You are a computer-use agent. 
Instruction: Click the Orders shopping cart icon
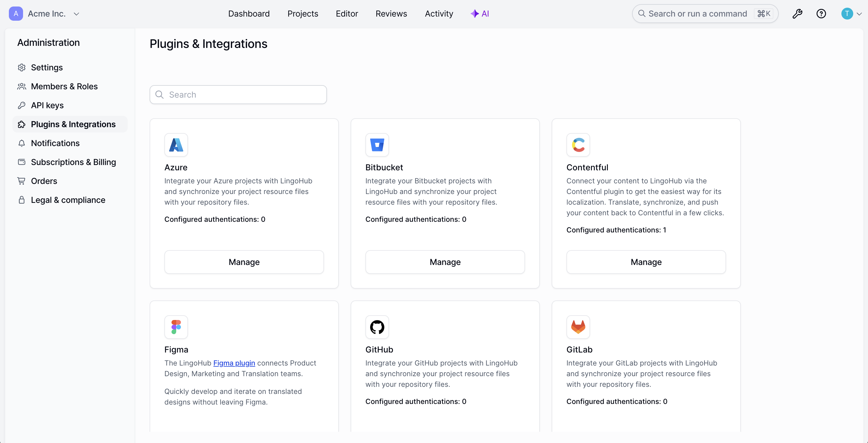(x=22, y=181)
